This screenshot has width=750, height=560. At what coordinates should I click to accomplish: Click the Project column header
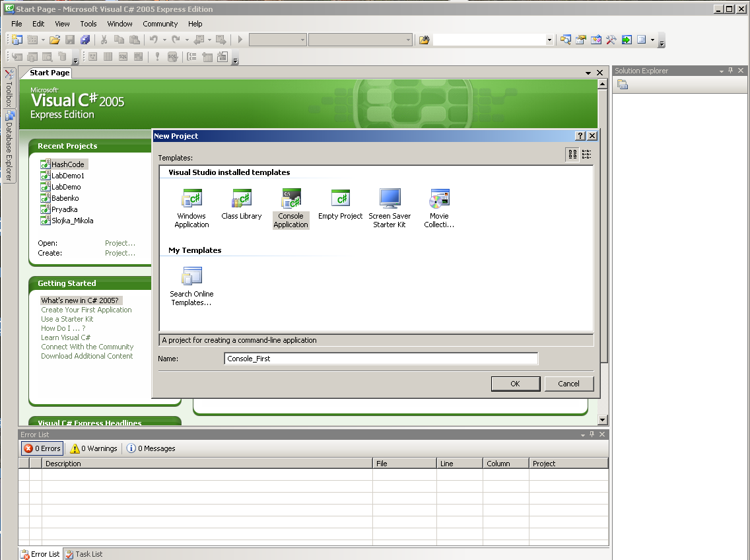[568, 464]
